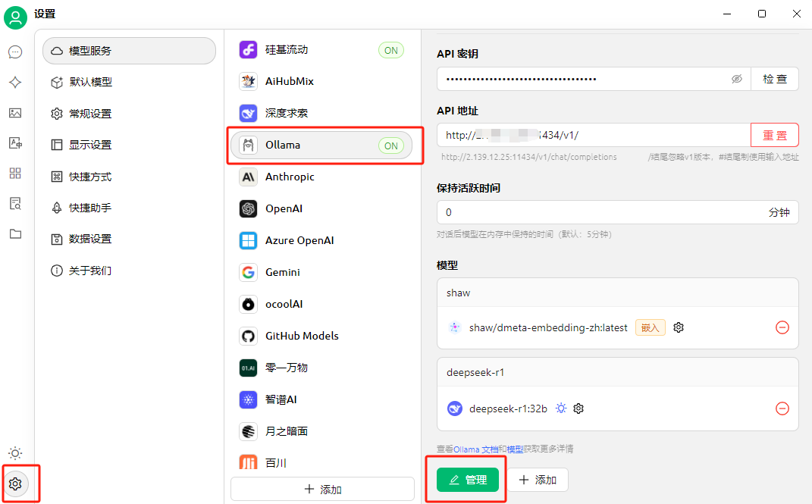This screenshot has width=812, height=504.
Task: Select the 百川 provider
Action: pyautogui.click(x=321, y=462)
